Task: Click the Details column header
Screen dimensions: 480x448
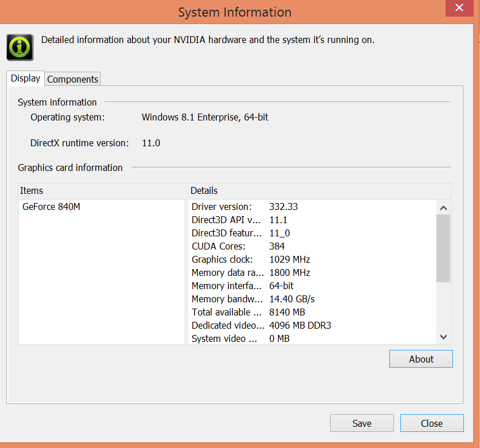Action: (x=320, y=191)
